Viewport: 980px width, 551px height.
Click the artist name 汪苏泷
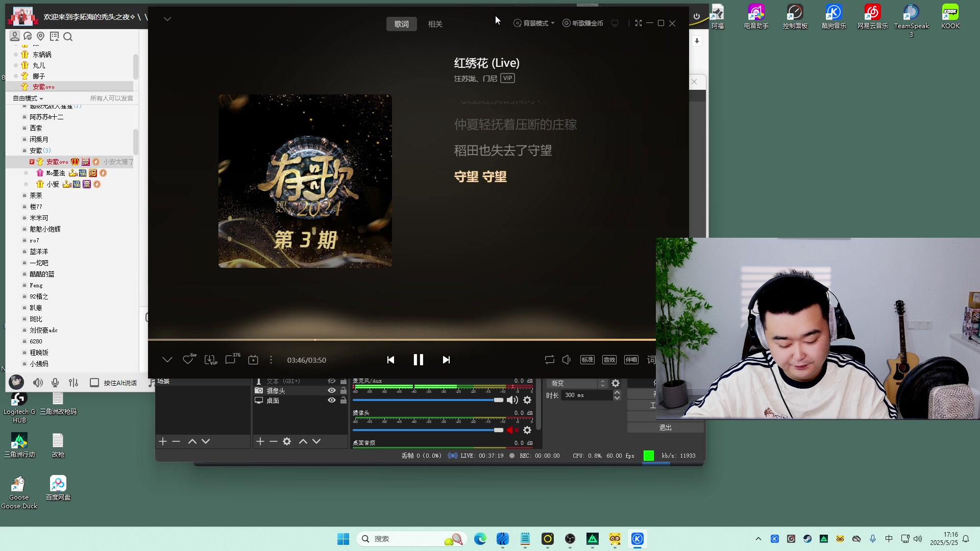tap(465, 79)
